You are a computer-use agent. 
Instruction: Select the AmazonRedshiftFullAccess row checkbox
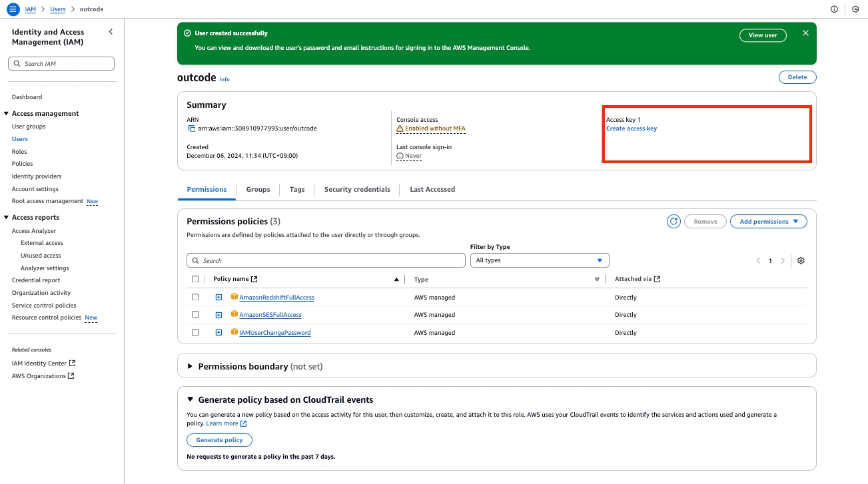[x=195, y=298]
